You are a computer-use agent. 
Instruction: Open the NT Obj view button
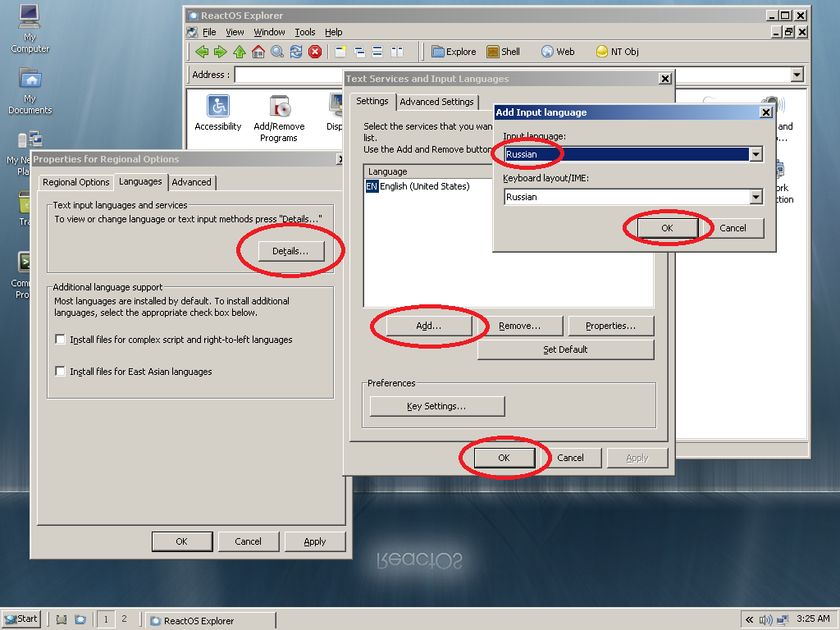[617, 52]
